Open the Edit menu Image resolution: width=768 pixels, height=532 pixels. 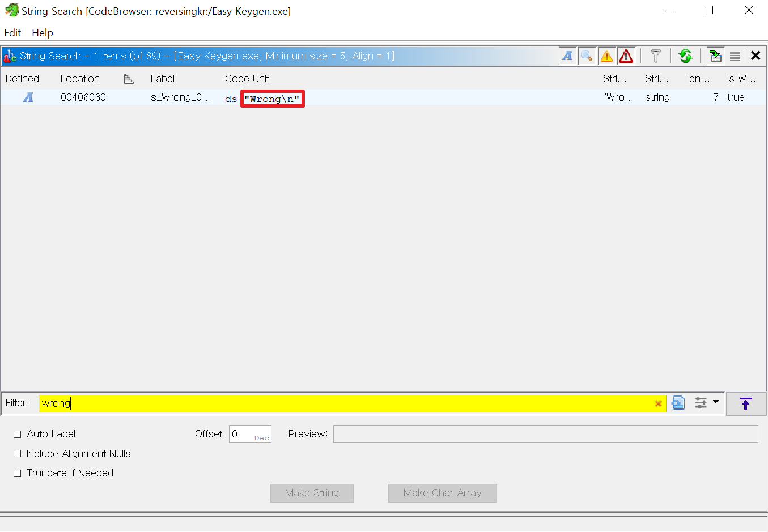pyautogui.click(x=12, y=33)
